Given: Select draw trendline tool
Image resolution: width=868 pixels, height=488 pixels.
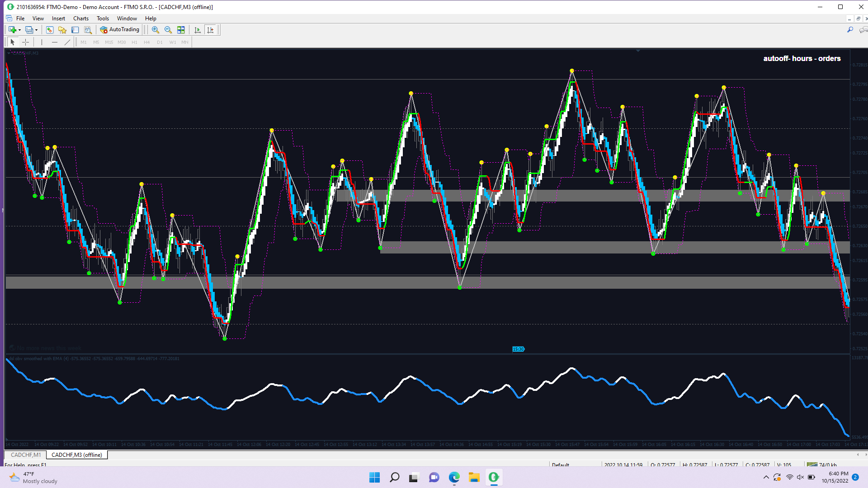Looking at the screenshot, I should [x=67, y=42].
